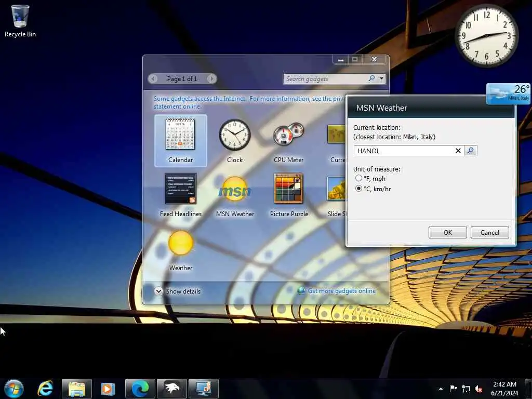Click the desktop analog clock gadget
The height and width of the screenshot is (399, 532).
tap(486, 35)
